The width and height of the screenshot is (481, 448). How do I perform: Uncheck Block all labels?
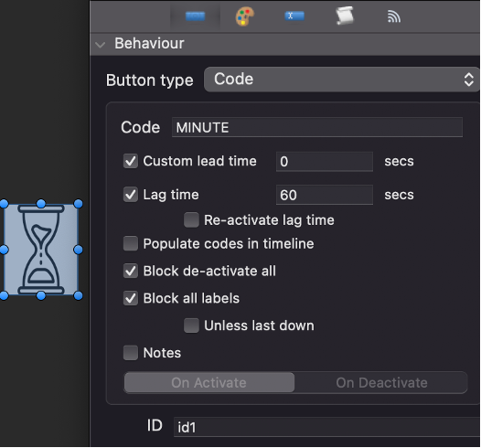[x=131, y=298]
